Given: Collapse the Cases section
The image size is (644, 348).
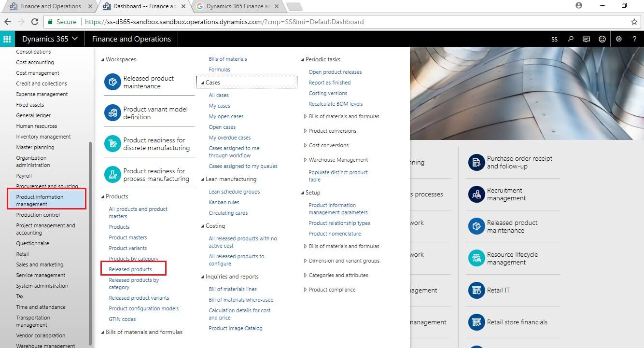Looking at the screenshot, I should tap(203, 83).
